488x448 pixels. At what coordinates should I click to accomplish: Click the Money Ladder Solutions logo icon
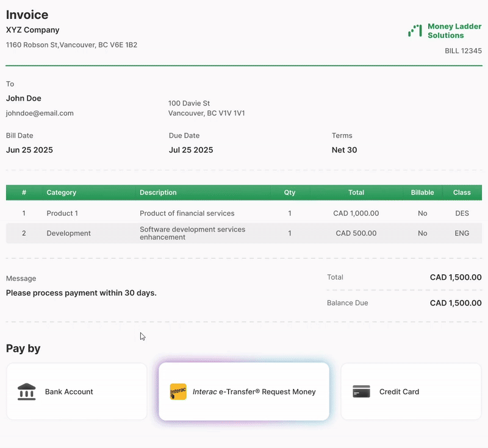tap(415, 31)
